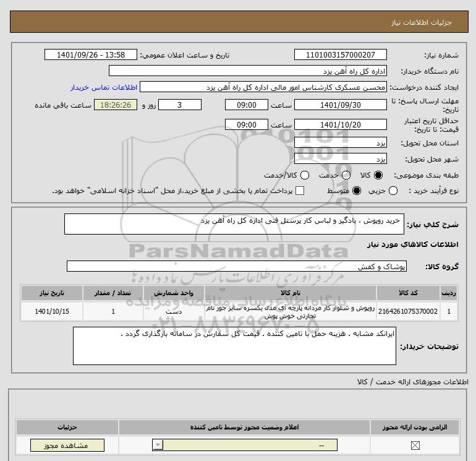Toggle the mandatory permit checkbox

[415, 446]
